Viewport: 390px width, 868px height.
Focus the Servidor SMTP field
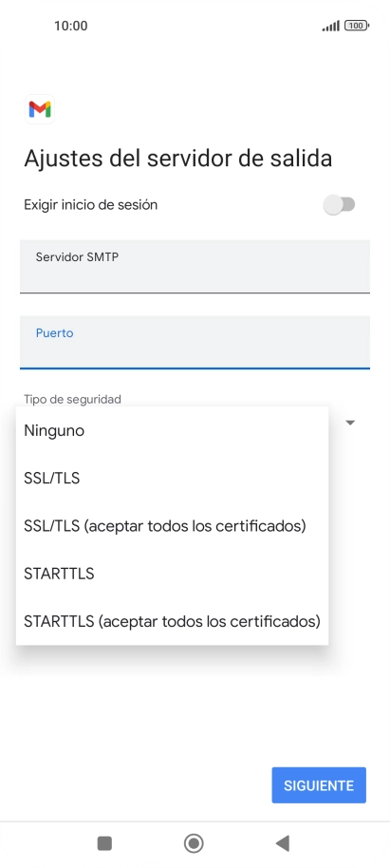pos(195,266)
